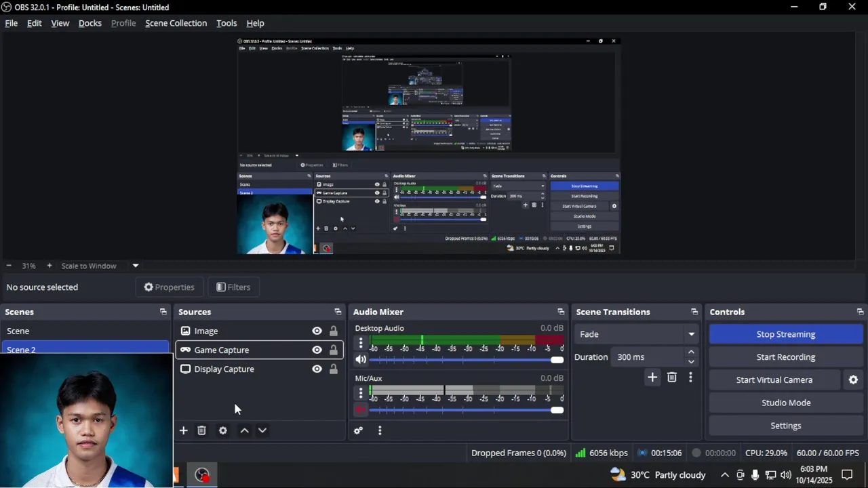Open the weather widget in taskbar
The width and height of the screenshot is (868, 488).
(x=658, y=474)
